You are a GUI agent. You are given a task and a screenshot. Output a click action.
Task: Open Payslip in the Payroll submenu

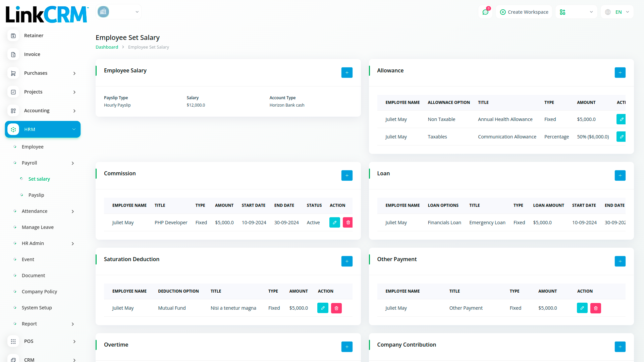tap(36, 195)
